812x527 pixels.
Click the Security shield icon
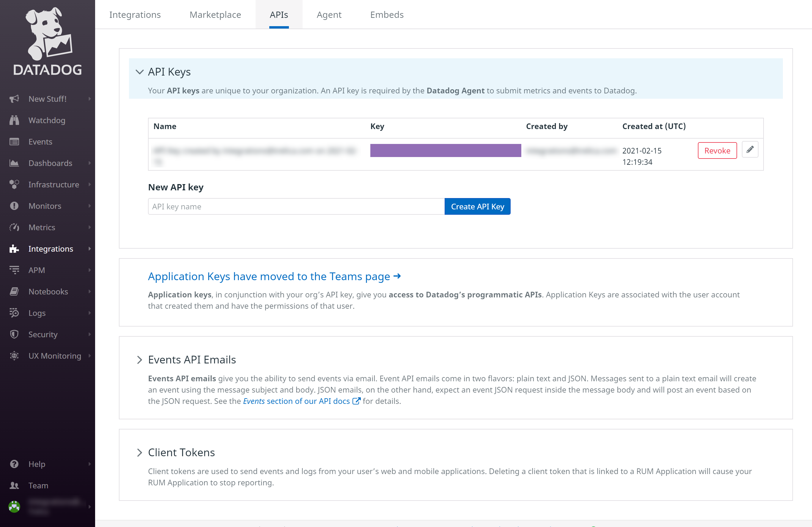(14, 335)
